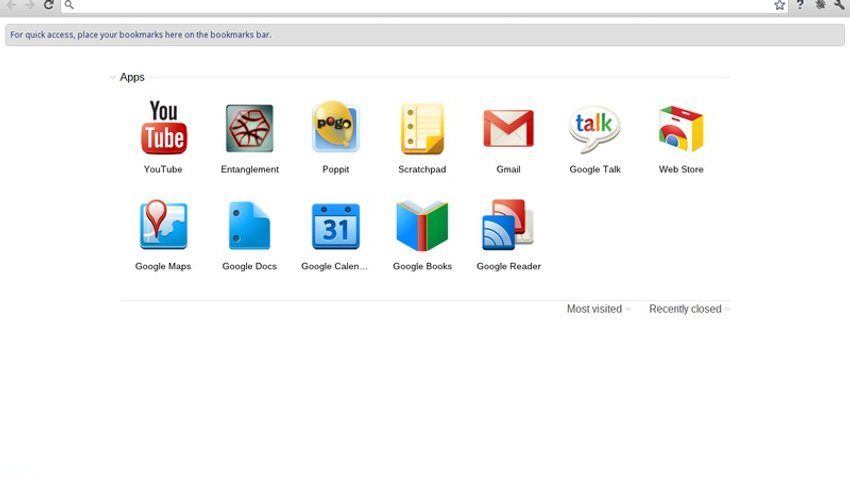Open the help question mark icon
This screenshot has width=850, height=478.
[x=800, y=5]
